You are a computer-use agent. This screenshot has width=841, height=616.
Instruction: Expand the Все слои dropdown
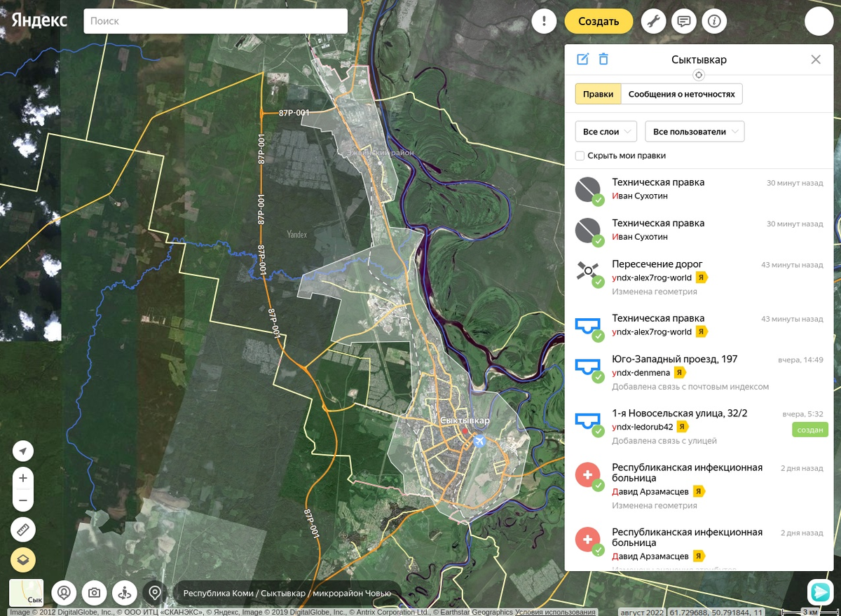click(606, 132)
